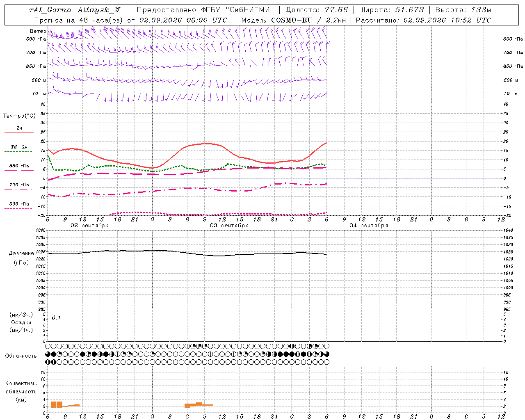The image size is (525, 420).
Task: Click the first symbol of the middle cloudiness row
Action: [x=48, y=354]
